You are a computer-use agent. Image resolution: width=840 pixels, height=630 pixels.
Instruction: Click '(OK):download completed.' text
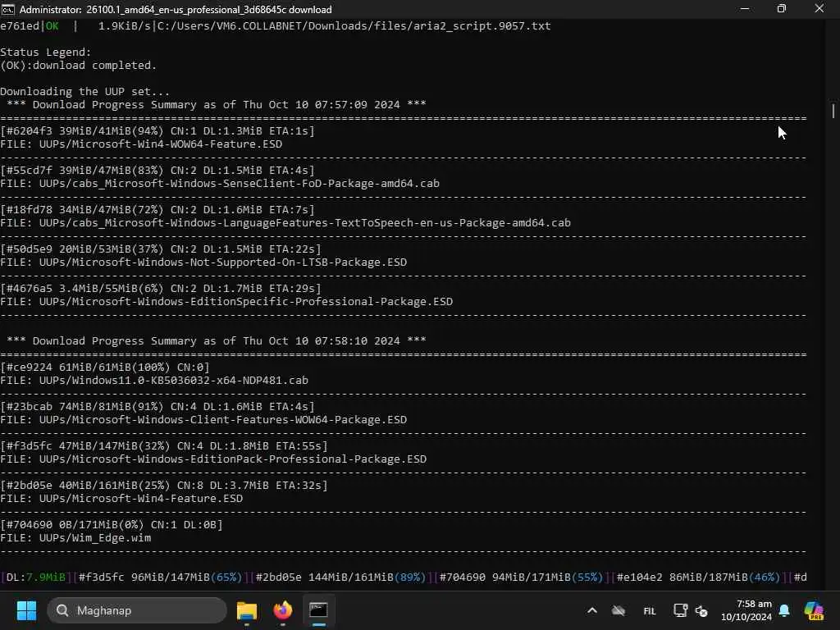click(x=78, y=66)
